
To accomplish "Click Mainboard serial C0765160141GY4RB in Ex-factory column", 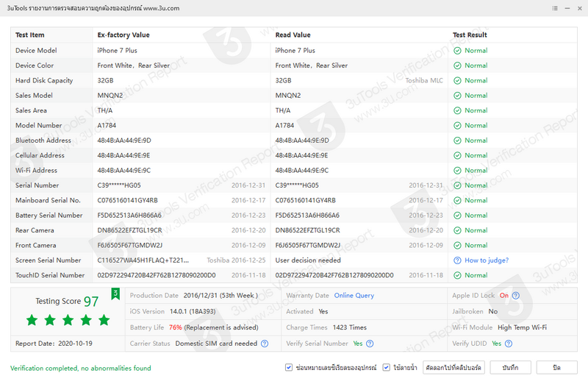I will (x=127, y=200).
